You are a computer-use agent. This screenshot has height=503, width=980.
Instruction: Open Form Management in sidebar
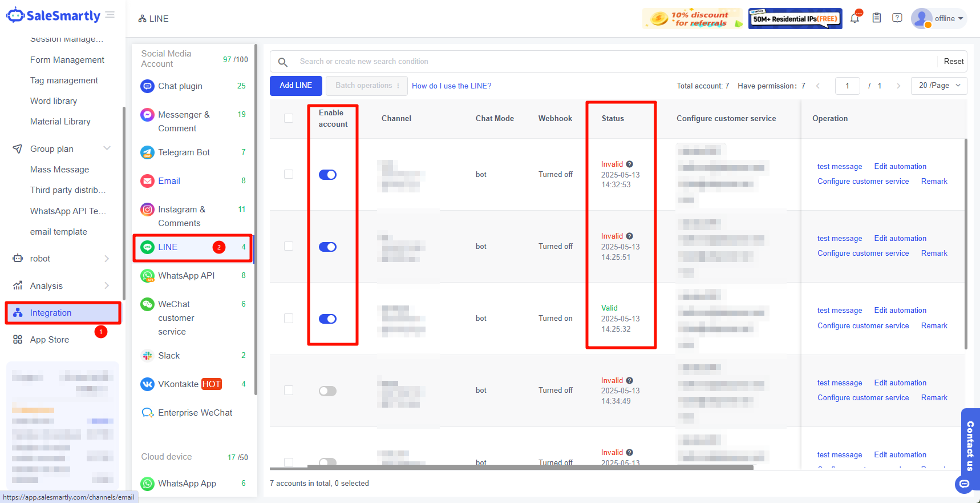tap(67, 60)
